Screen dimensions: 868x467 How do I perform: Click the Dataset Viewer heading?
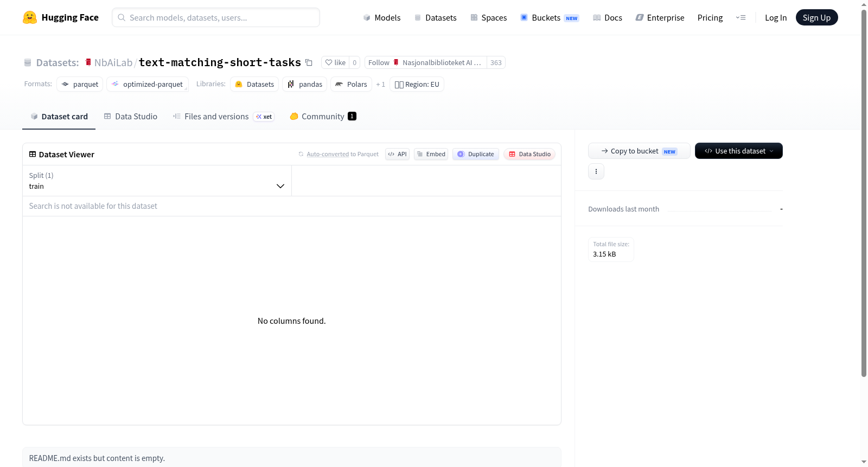tap(67, 154)
